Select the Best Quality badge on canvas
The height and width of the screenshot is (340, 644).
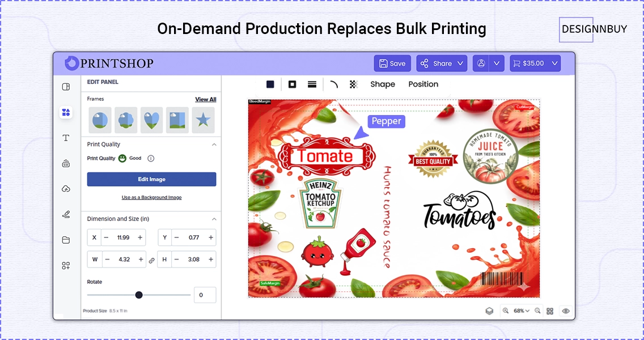[433, 159]
